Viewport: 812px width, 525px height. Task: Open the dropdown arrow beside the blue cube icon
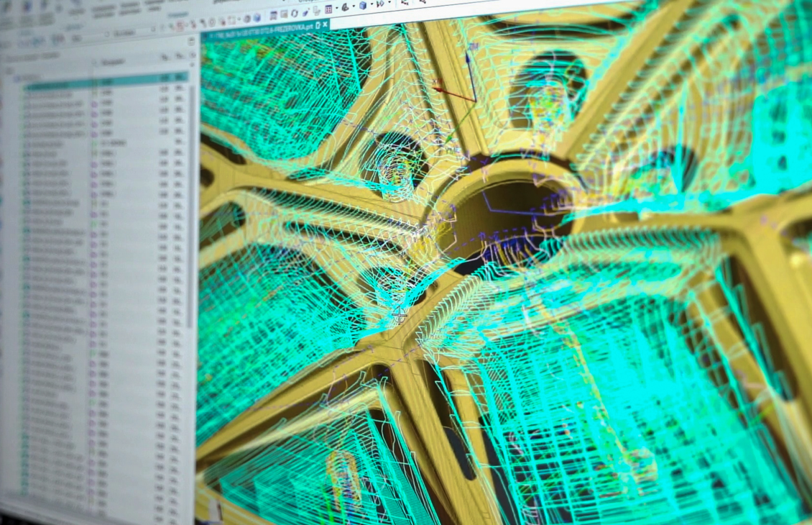pyautogui.click(x=372, y=6)
